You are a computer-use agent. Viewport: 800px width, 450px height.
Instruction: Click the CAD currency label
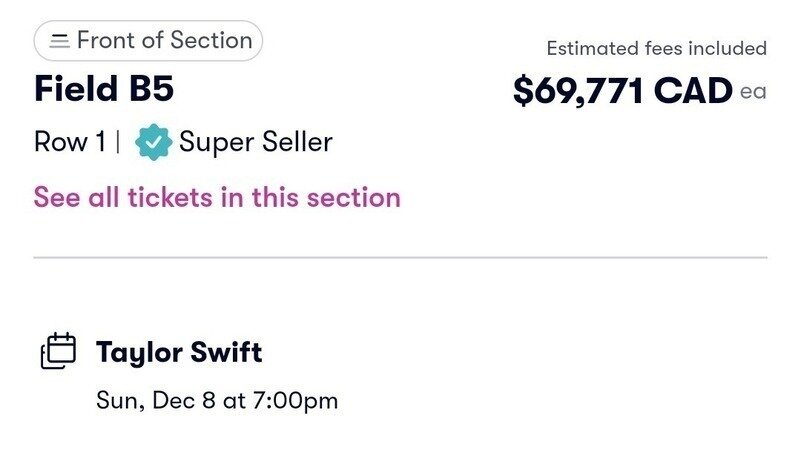coord(693,91)
